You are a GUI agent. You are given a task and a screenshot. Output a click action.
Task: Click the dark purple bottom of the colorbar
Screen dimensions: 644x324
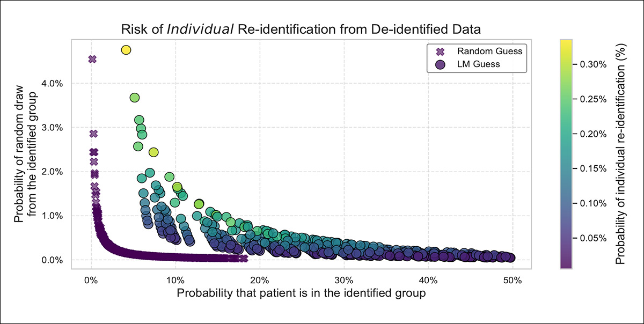tap(567, 264)
